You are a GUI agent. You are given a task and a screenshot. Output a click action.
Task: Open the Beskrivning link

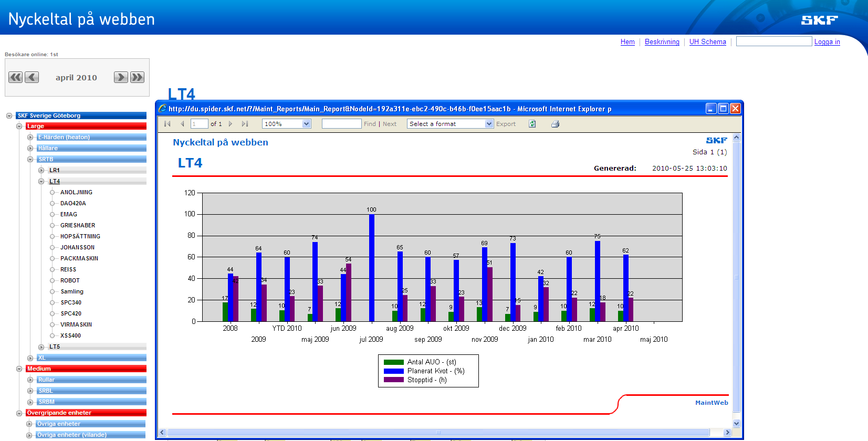coord(662,42)
